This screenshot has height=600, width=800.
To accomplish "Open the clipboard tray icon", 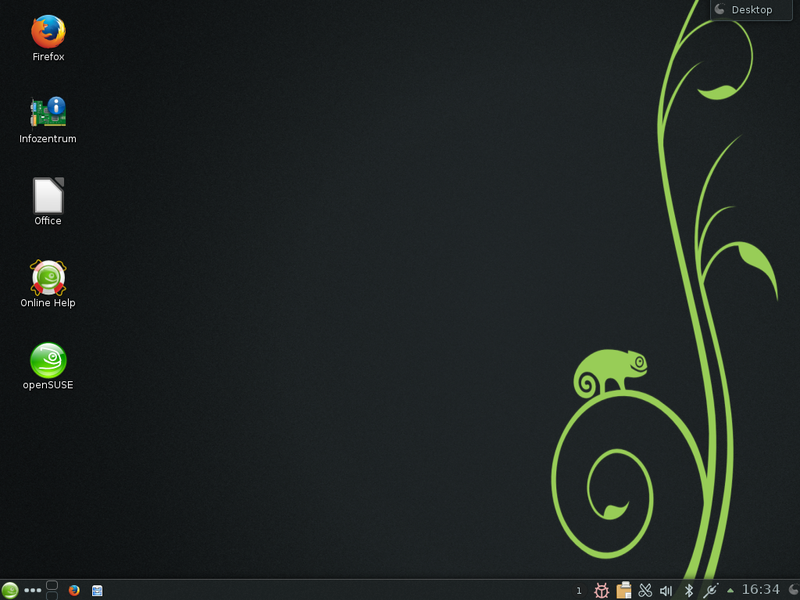I will 624,590.
